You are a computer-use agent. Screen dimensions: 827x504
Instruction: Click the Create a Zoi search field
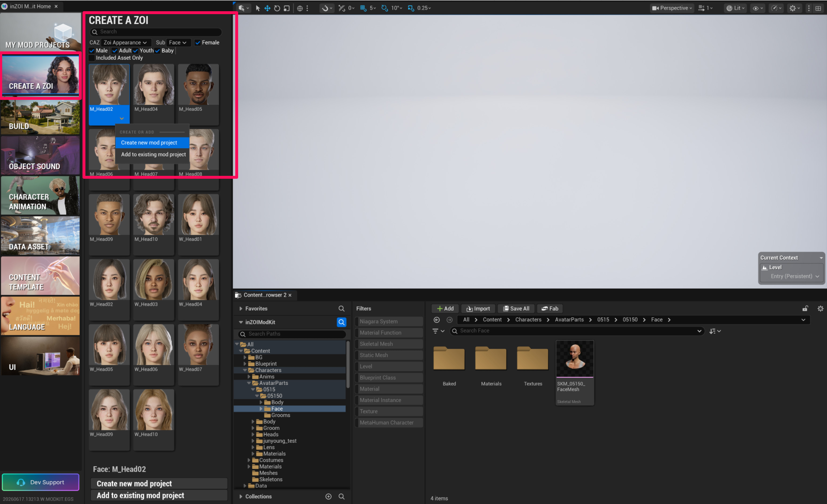click(x=156, y=32)
